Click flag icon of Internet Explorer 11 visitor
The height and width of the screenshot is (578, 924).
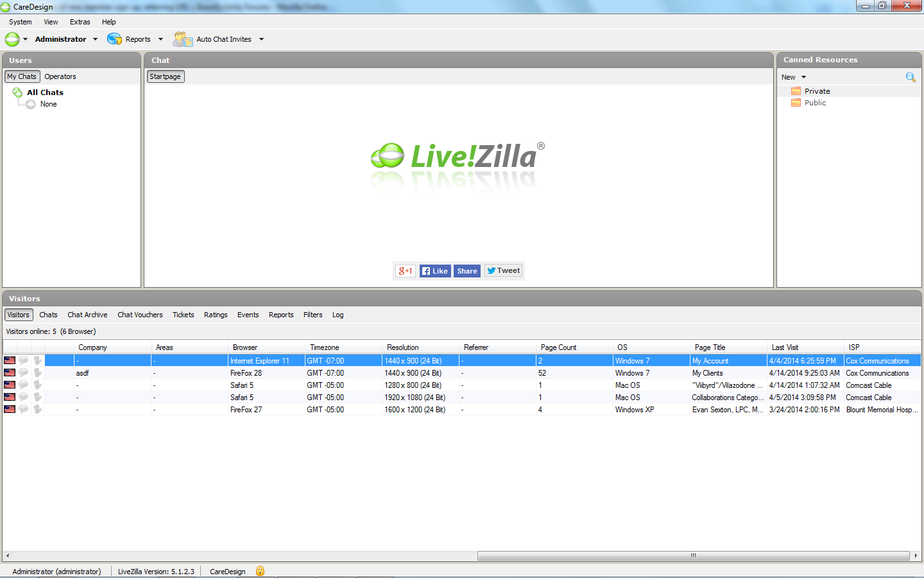pos(10,361)
